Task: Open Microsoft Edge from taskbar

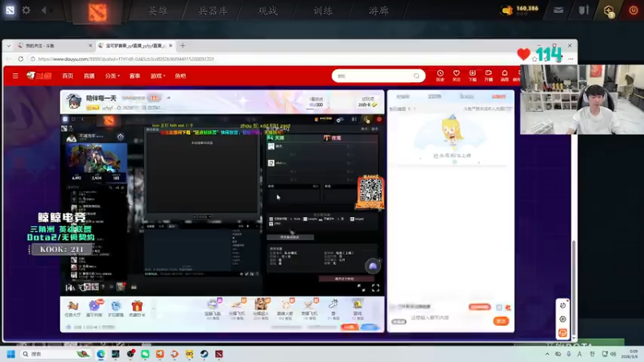Action: (101, 354)
